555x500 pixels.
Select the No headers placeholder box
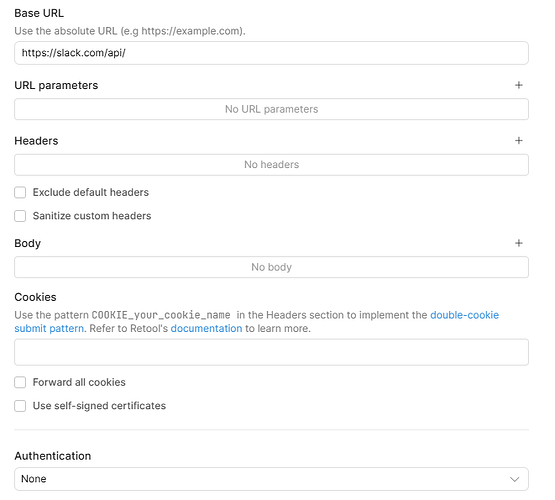(271, 165)
